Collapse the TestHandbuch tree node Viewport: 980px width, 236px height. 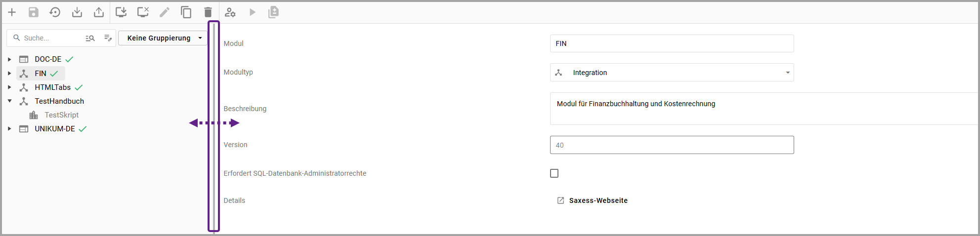pos(9,101)
